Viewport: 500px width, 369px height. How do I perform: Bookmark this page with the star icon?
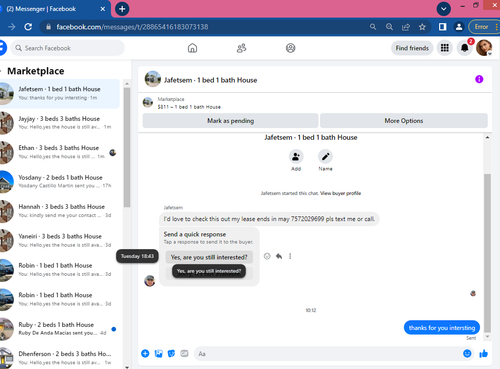(x=422, y=27)
